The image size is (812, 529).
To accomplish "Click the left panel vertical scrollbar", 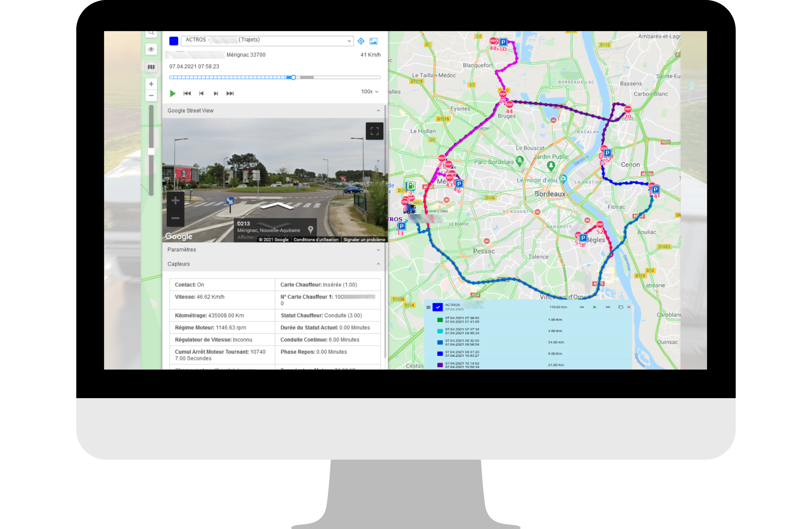I will click(x=385, y=232).
